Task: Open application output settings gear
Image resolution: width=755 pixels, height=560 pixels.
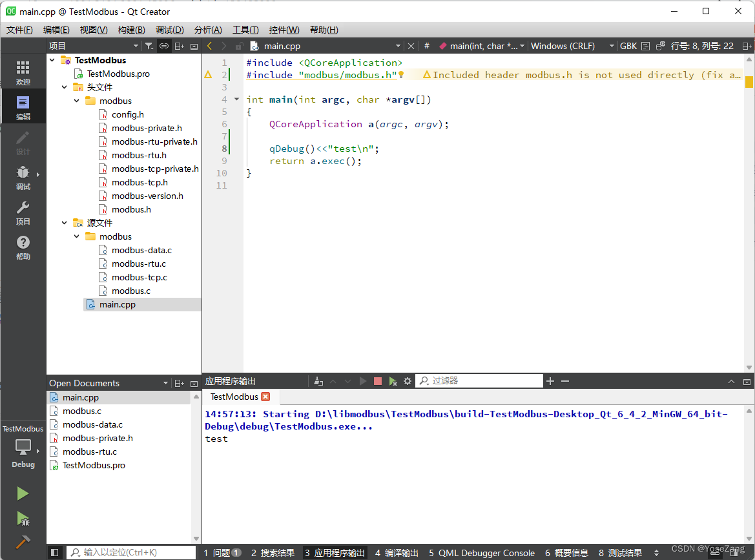Action: click(x=408, y=381)
